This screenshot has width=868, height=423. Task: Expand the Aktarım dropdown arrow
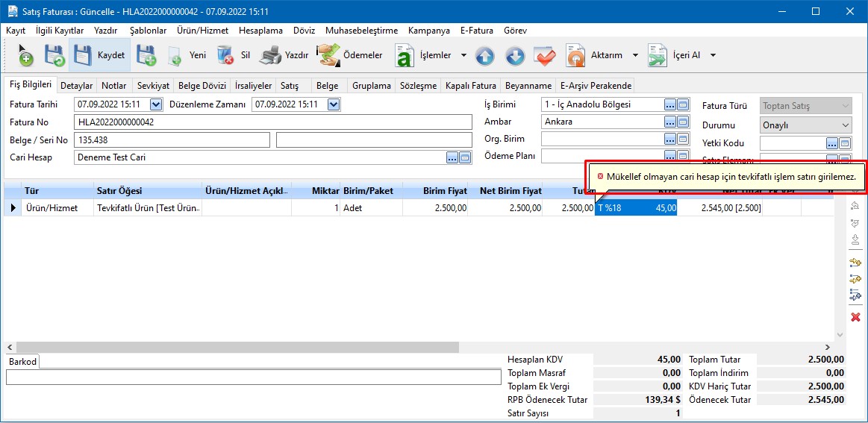pyautogui.click(x=635, y=55)
